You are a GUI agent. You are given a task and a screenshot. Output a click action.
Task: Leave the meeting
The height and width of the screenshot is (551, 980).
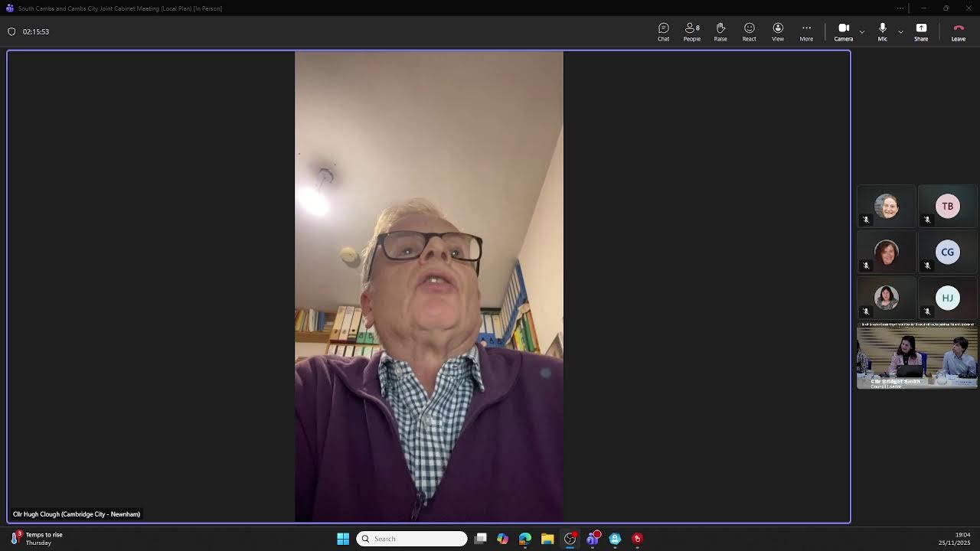(x=959, y=32)
